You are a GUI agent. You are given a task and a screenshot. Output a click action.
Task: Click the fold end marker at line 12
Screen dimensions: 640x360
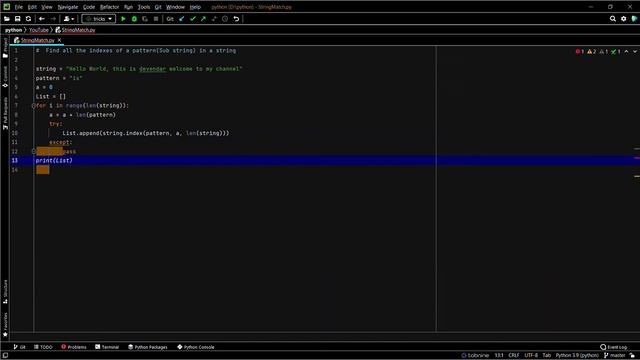point(34,151)
